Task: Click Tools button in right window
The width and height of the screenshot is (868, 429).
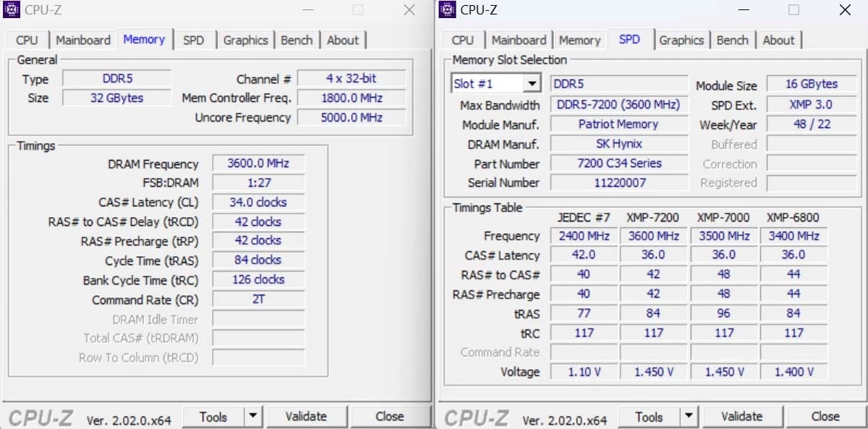Action: pyautogui.click(x=649, y=417)
